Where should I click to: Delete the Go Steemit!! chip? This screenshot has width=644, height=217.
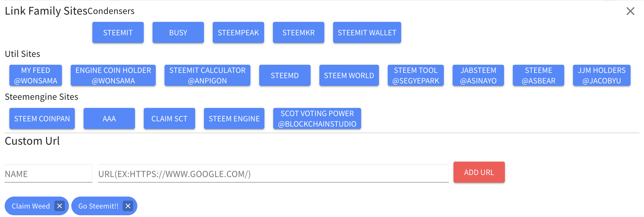pyautogui.click(x=128, y=206)
